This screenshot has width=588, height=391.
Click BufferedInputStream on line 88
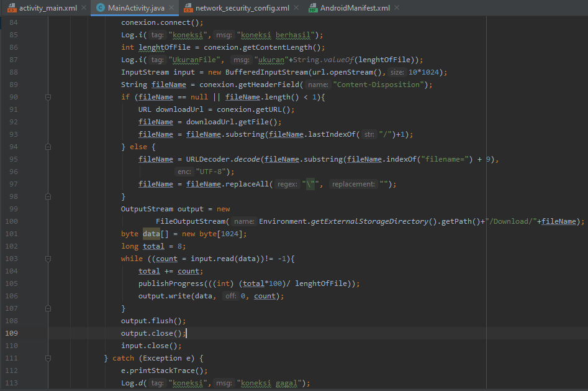[x=266, y=72]
